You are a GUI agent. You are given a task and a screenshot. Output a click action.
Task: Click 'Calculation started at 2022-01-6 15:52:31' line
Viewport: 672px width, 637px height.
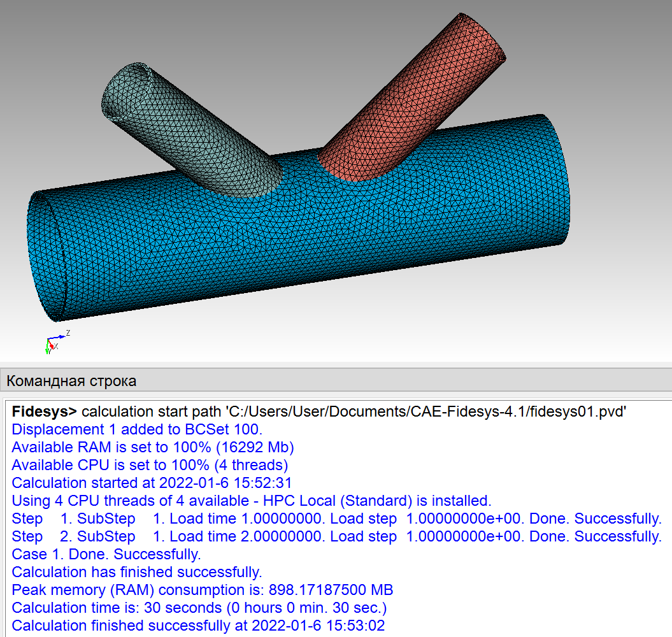[x=152, y=483]
